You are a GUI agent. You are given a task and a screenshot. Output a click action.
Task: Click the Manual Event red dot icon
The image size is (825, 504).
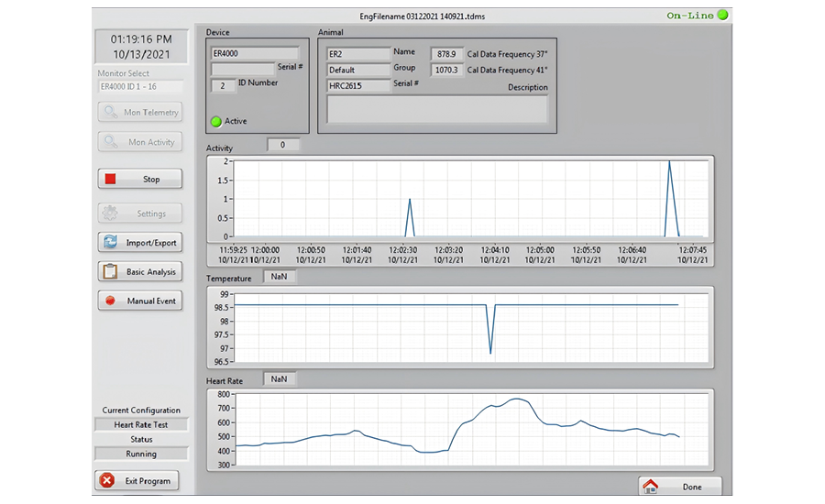pos(110,301)
